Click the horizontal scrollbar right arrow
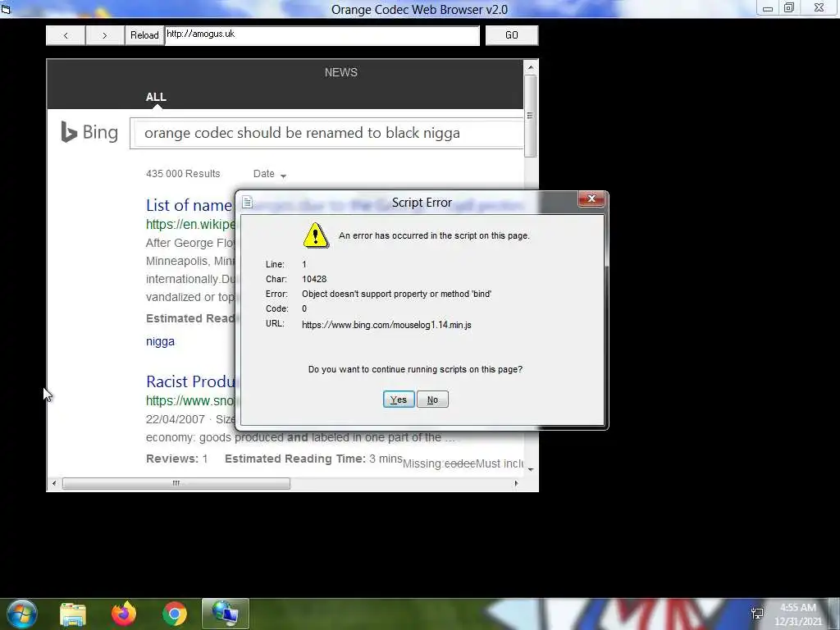Image resolution: width=840 pixels, height=630 pixels. tap(516, 483)
